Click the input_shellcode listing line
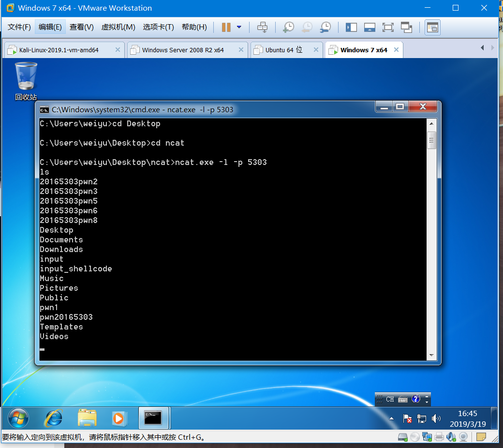This screenshot has width=503, height=448. click(76, 269)
